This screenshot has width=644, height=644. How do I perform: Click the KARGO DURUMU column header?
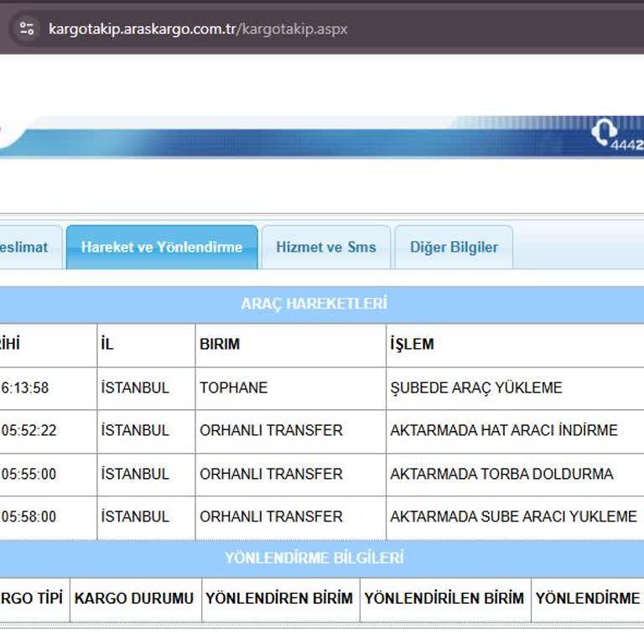pyautogui.click(x=136, y=600)
